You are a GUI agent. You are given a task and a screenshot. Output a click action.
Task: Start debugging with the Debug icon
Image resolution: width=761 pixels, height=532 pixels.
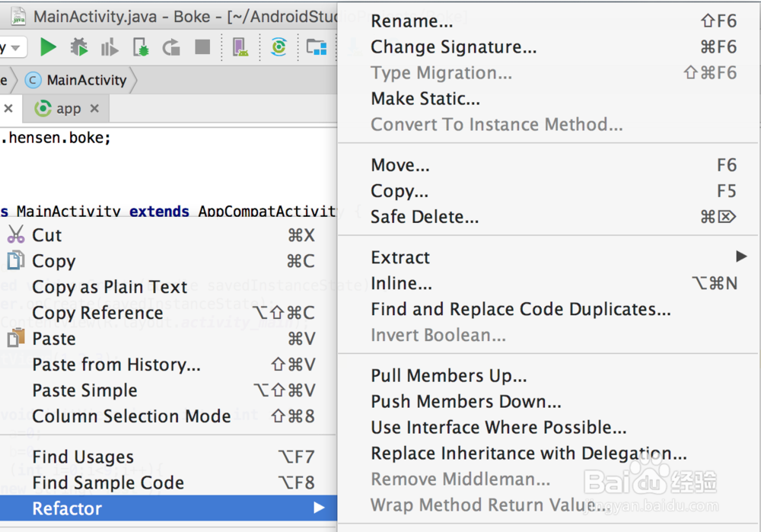point(79,48)
